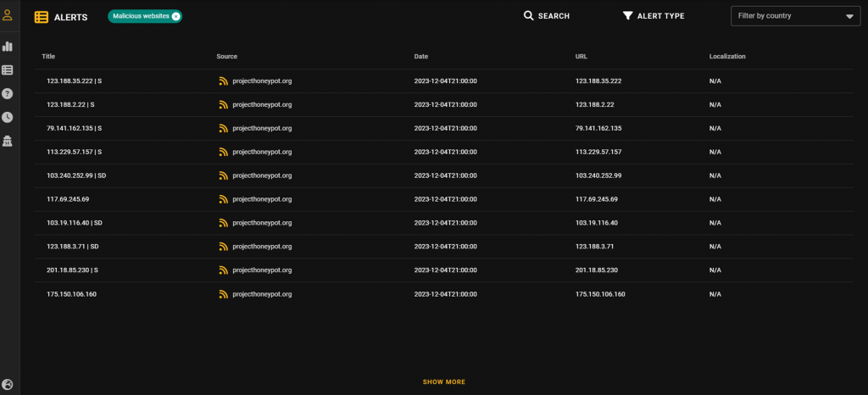Screen dimensions: 868x395
Task: Open alert titled 201.18.85.230 | S
Action: coord(73,270)
